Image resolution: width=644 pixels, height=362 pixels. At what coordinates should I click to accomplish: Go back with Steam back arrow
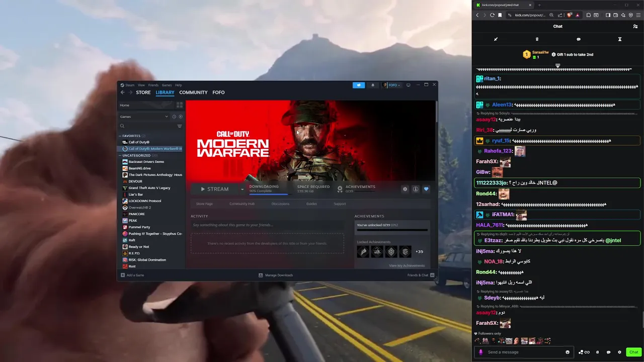[x=122, y=93]
